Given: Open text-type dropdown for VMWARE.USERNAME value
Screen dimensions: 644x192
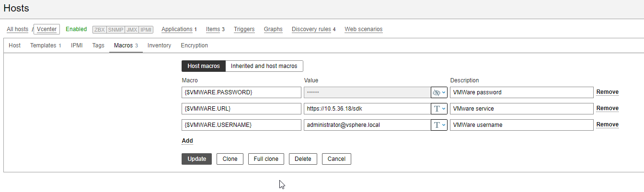Looking at the screenshot, I should tap(439, 125).
